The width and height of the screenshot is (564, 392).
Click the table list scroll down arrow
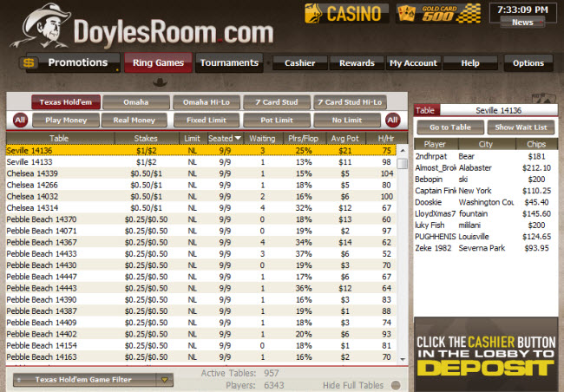pyautogui.click(x=403, y=359)
